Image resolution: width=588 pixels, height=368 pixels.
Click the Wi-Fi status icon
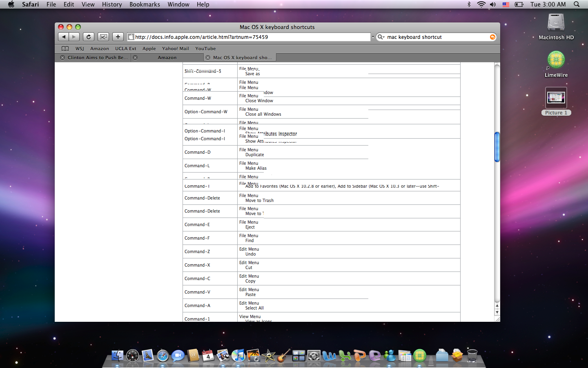[481, 4]
